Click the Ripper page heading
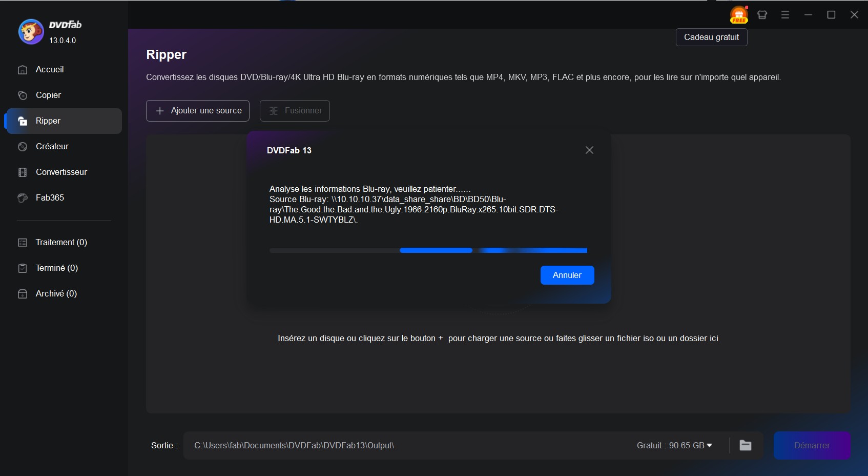The height and width of the screenshot is (476, 868). point(166,54)
